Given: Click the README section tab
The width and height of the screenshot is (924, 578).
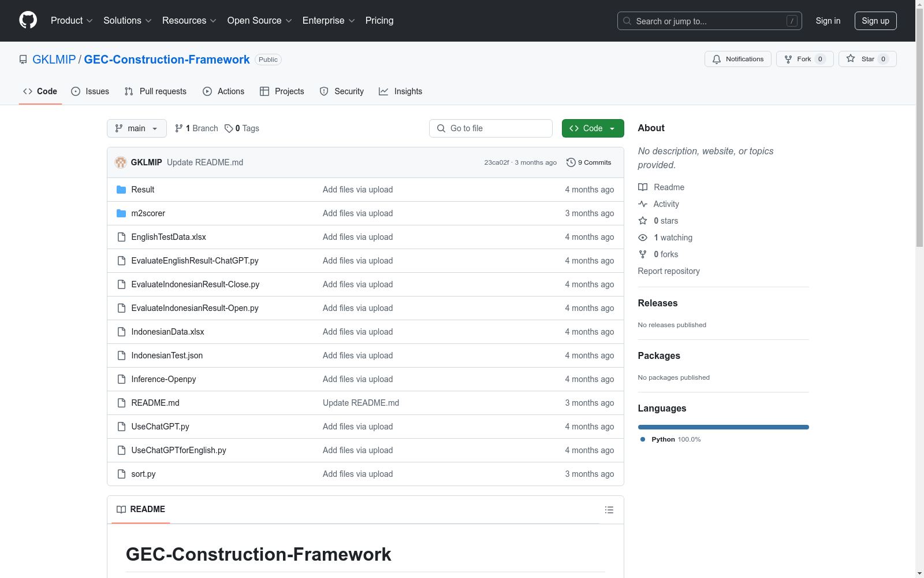Looking at the screenshot, I should pos(141,509).
